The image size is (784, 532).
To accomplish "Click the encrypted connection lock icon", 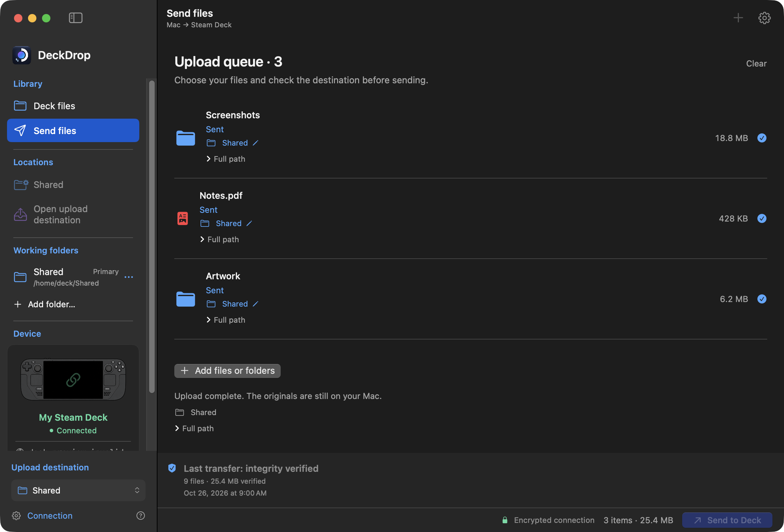I will click(x=505, y=520).
